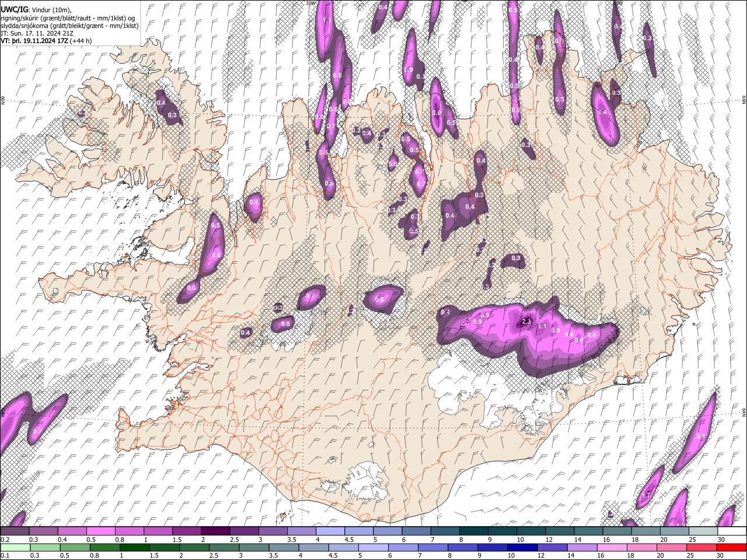The image size is (747, 560).
Task: Select the 2.0 precipitation value on the map
Action: (437, 113)
